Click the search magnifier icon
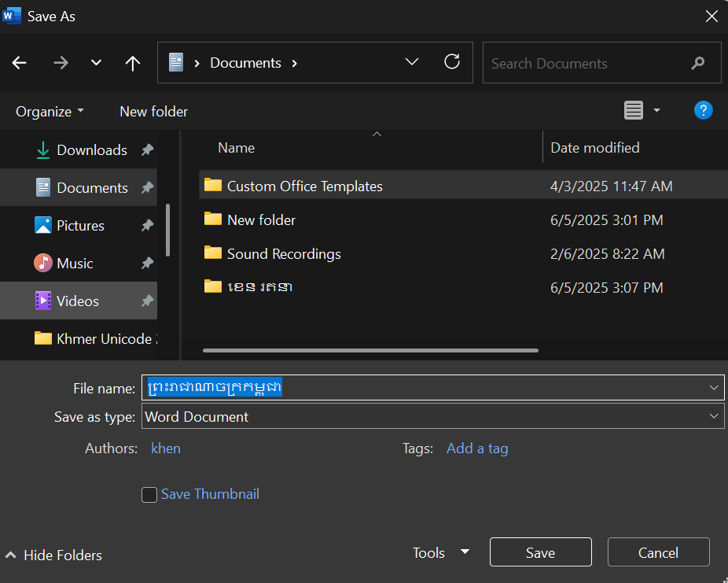The width and height of the screenshot is (728, 583). [697, 64]
